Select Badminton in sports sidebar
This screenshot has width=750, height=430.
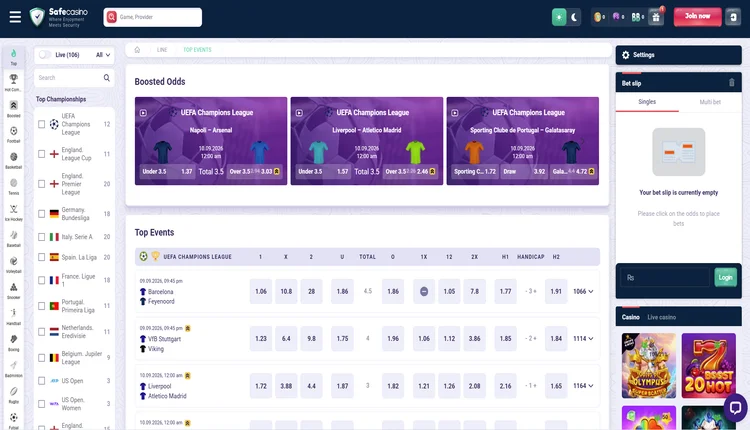[13, 369]
